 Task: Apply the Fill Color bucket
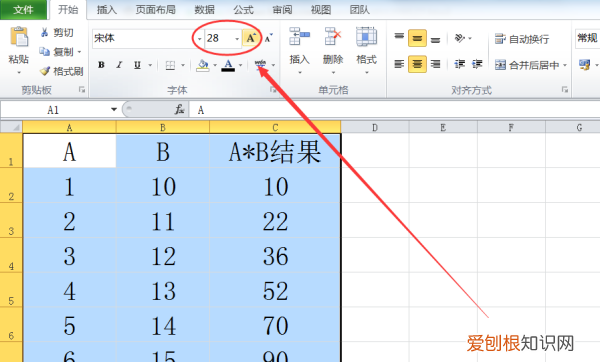(202, 65)
